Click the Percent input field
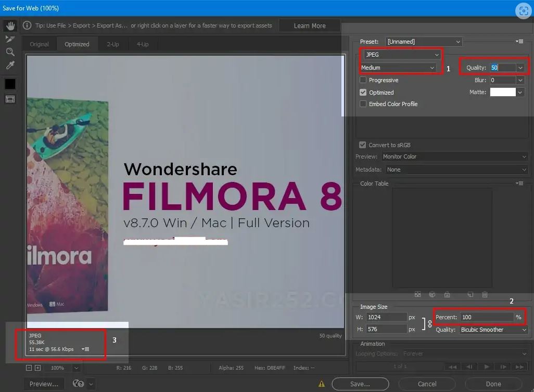Image resolution: width=534 pixels, height=392 pixels. [487, 317]
